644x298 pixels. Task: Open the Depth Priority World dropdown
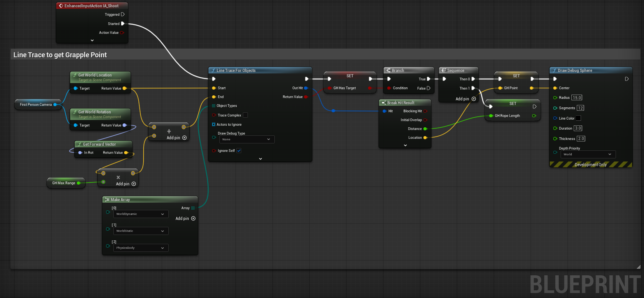pos(588,154)
